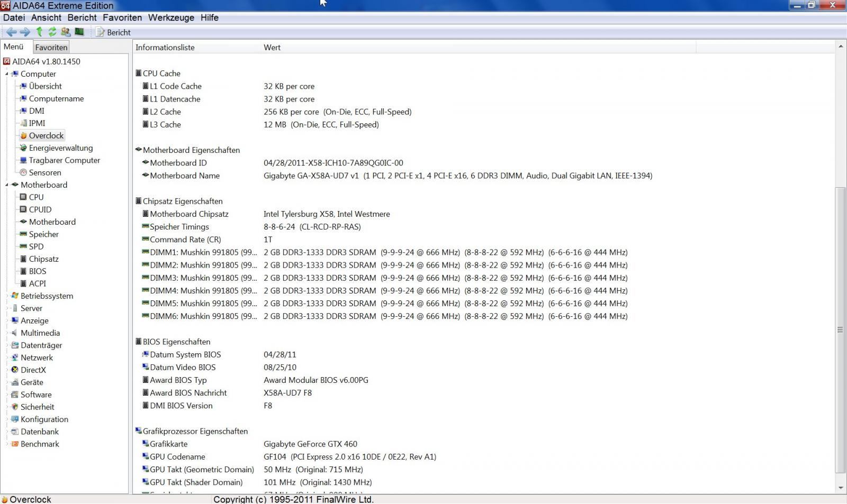
Task: Click the Sicherheit shield icon in tree
Action: [x=15, y=407]
